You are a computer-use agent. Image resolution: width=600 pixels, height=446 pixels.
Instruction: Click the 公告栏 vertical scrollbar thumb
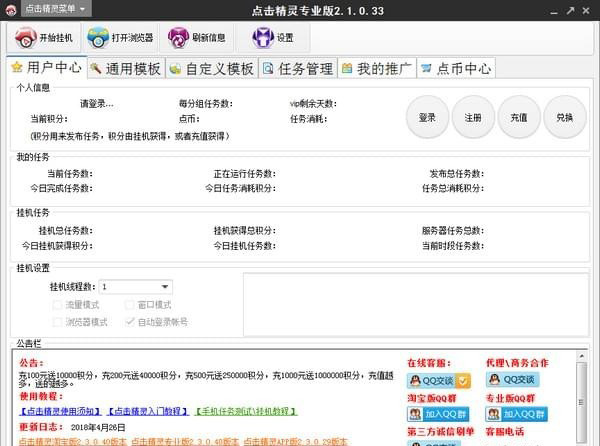581,402
